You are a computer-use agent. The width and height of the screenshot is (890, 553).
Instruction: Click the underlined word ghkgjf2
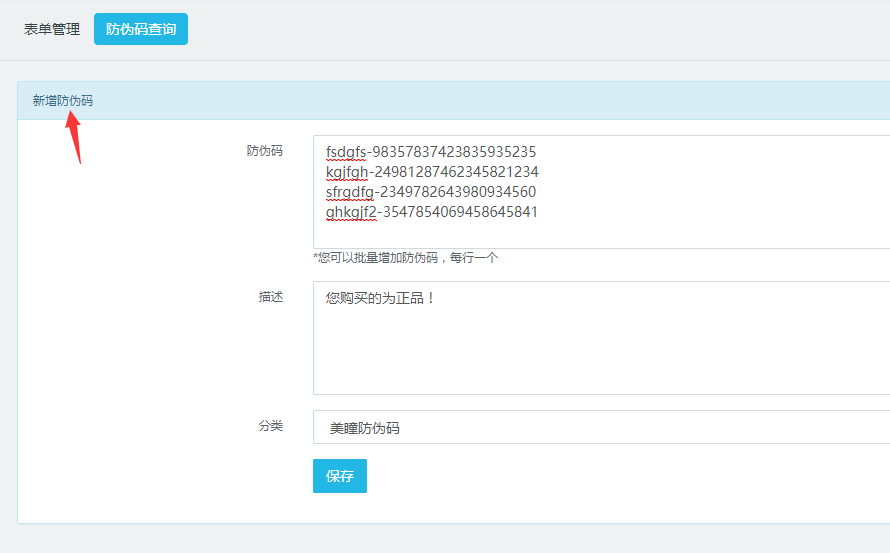pyautogui.click(x=350, y=212)
